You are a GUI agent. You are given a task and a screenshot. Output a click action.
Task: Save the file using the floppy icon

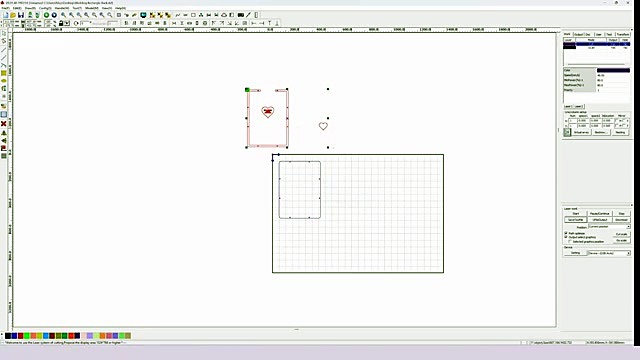tap(21, 15)
